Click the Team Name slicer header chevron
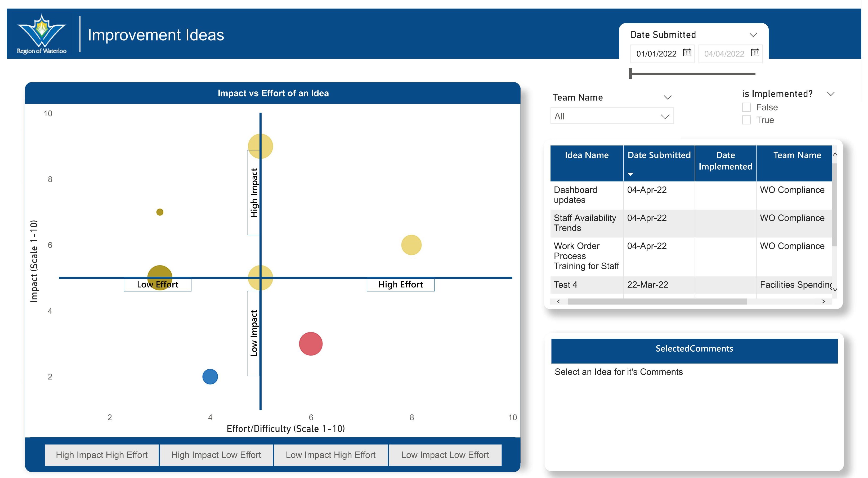This screenshot has width=868, height=478. pos(667,98)
